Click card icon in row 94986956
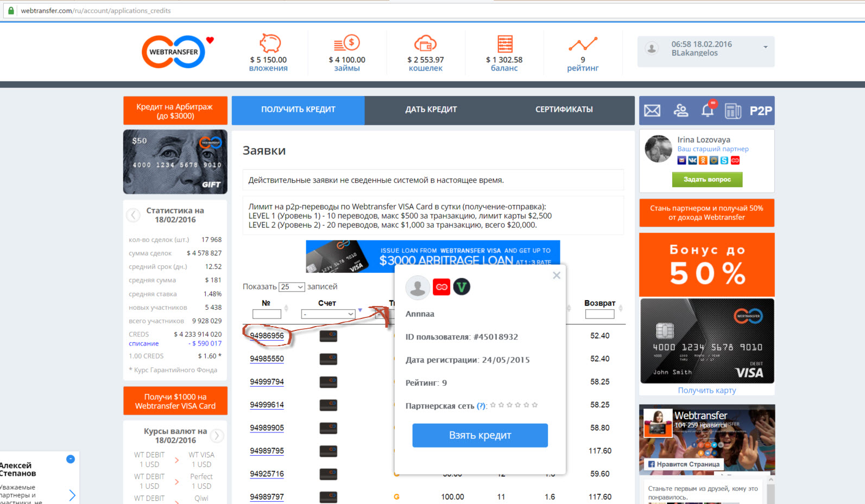The height and width of the screenshot is (504, 865). point(329,336)
